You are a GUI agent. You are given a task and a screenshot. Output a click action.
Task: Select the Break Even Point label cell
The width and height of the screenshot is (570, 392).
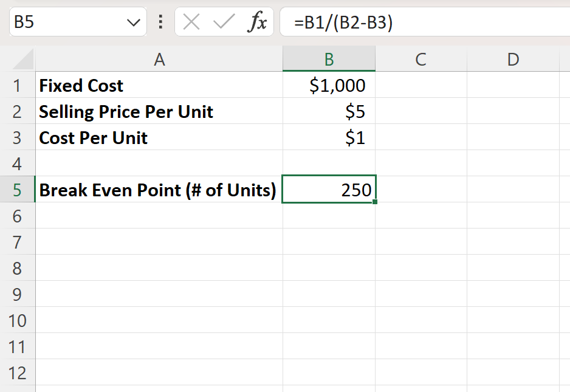click(x=158, y=190)
